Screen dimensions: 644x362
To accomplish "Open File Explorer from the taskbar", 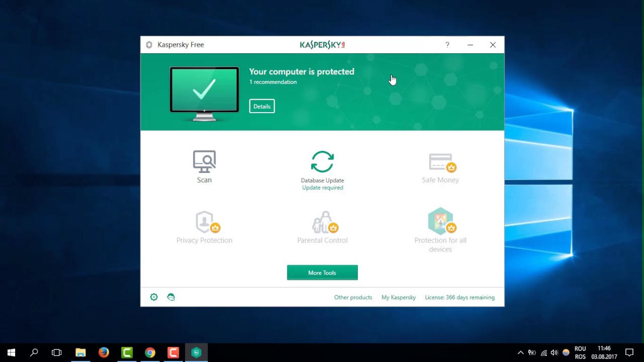I will click(x=80, y=352).
